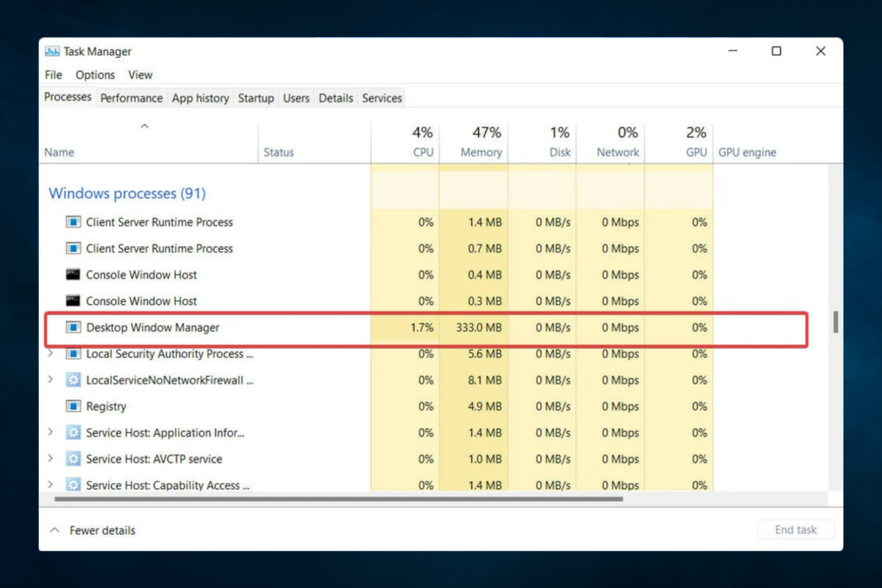Viewport: 882px width, 588px height.
Task: Click the Service Host: Application Infor gear icon
Action: tap(72, 433)
